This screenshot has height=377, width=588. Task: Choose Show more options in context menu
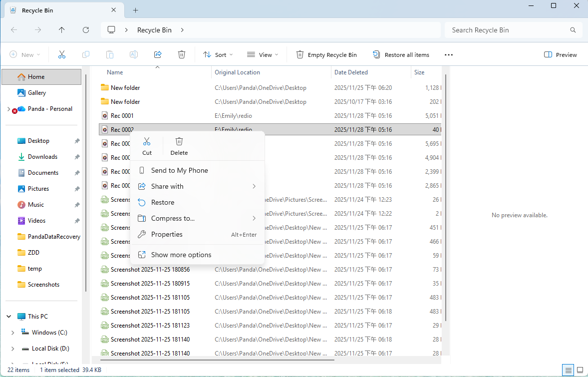[181, 255]
